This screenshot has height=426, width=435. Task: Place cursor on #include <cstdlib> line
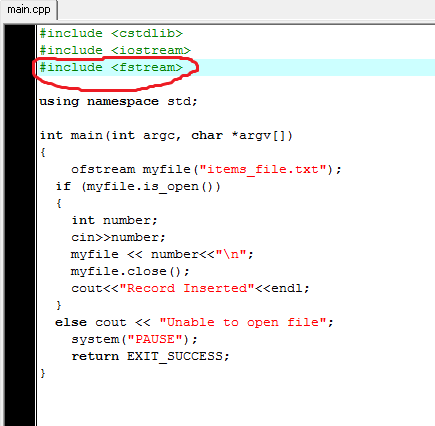111,34
